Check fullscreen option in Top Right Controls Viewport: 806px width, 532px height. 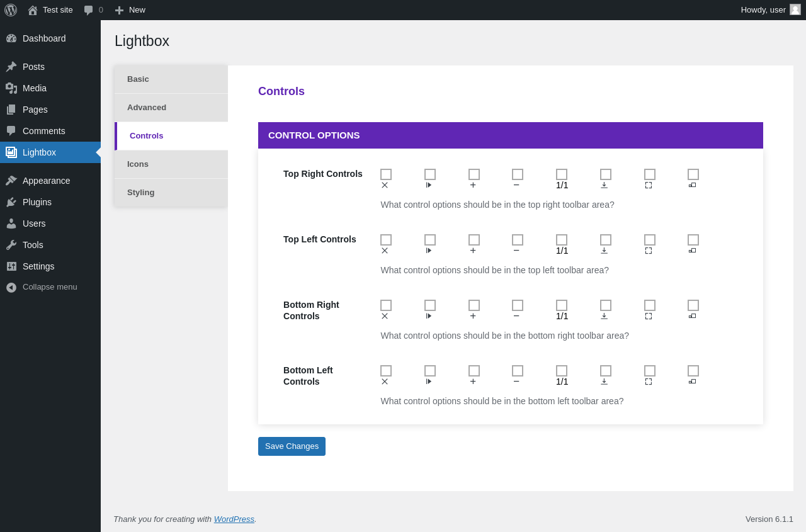point(650,174)
